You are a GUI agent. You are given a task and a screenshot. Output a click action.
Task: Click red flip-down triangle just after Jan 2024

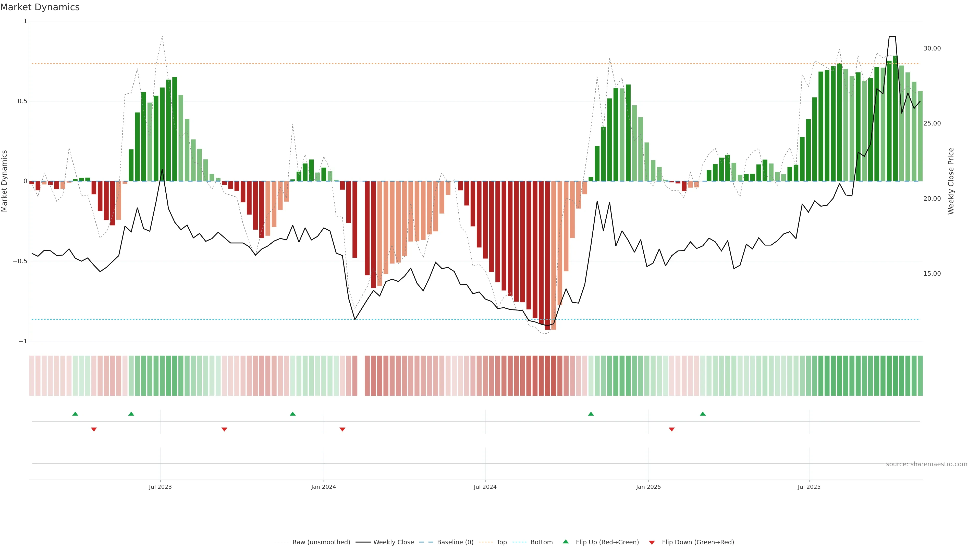coord(342,429)
